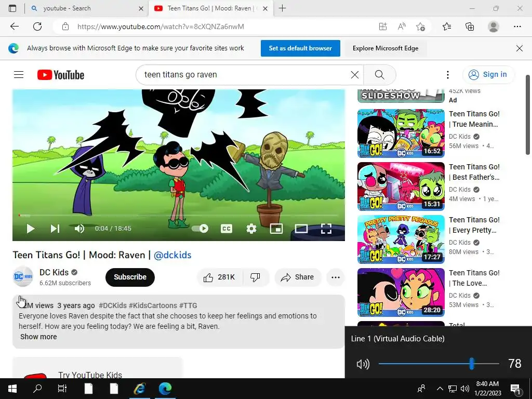
Task: Open the notification center
Action: coord(515,389)
